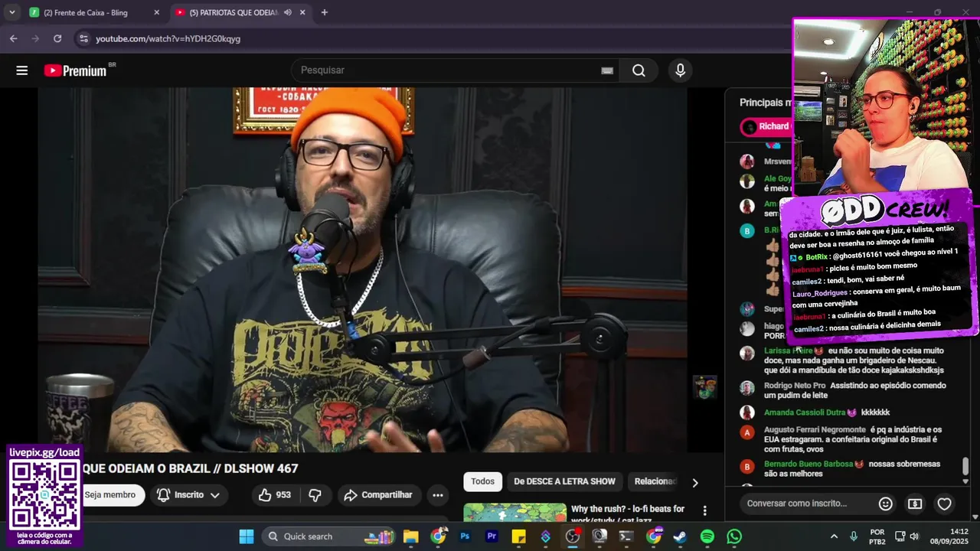Viewport: 980px width, 551px height.
Task: Click the video title DLSHOW 467
Action: click(190, 468)
